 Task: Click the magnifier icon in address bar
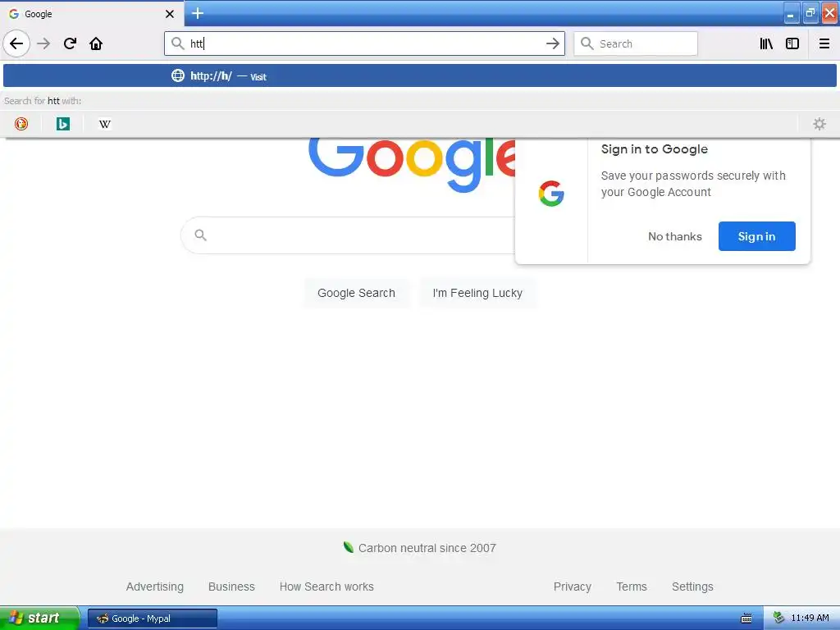178,43
